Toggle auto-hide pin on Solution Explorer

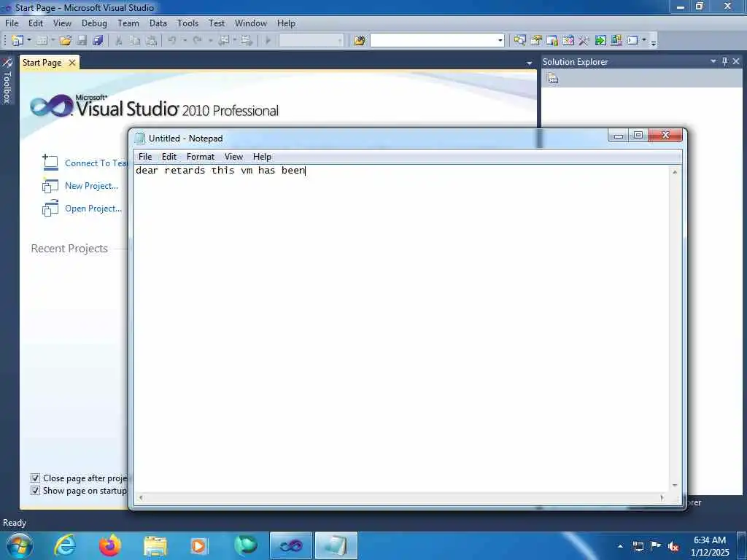(x=724, y=61)
